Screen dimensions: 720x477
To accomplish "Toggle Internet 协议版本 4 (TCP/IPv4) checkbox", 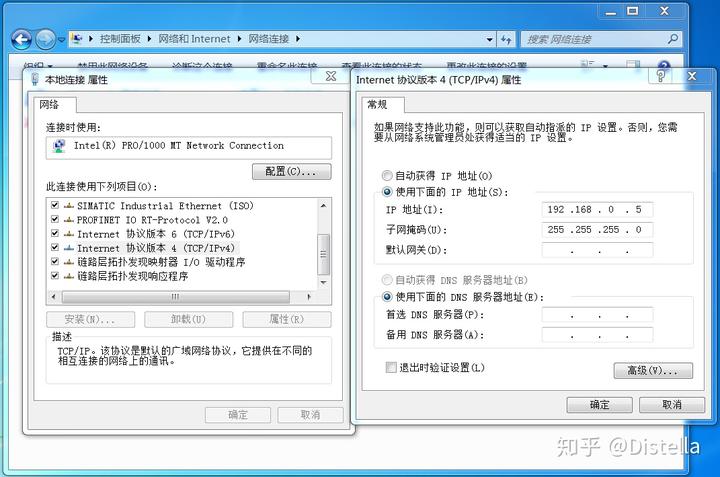I will 55,247.
